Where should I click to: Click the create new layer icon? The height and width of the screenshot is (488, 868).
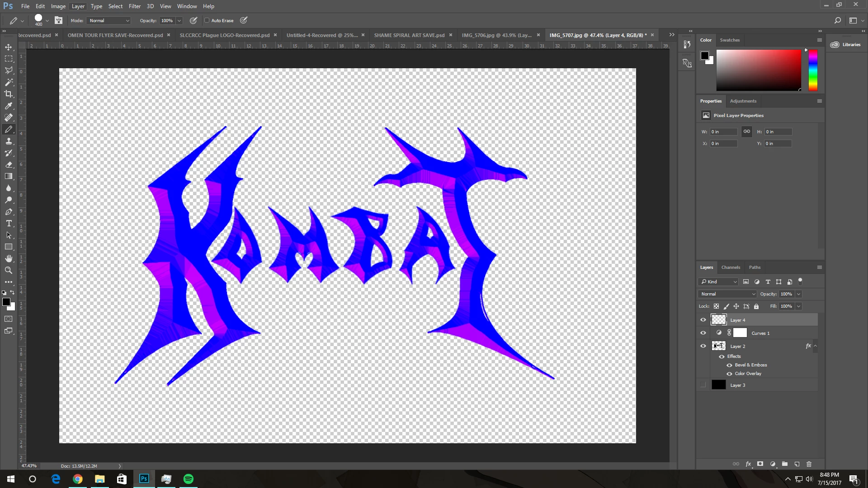(797, 464)
